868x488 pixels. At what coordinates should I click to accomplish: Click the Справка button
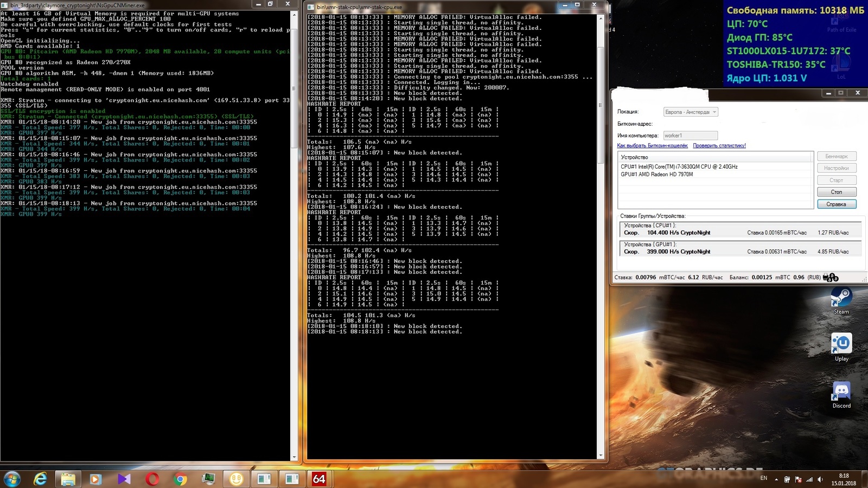tap(837, 204)
